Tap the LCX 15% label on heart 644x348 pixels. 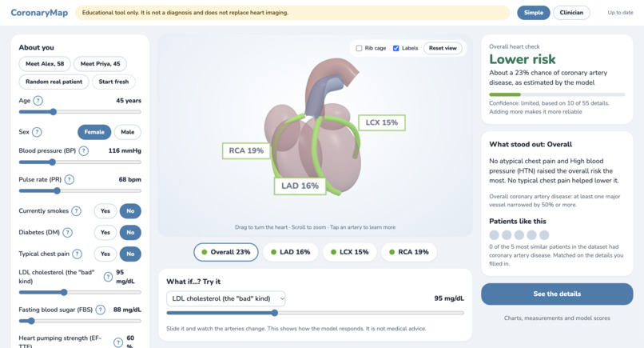(x=382, y=122)
